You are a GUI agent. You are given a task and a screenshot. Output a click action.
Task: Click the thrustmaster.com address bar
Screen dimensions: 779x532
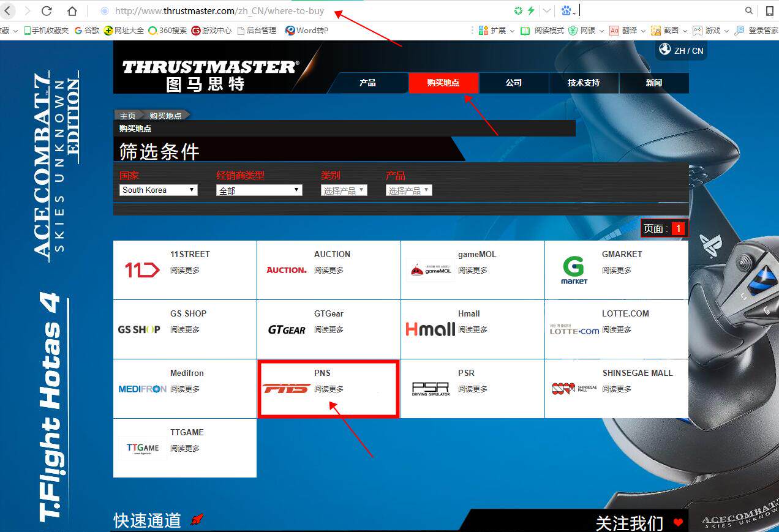click(x=300, y=10)
